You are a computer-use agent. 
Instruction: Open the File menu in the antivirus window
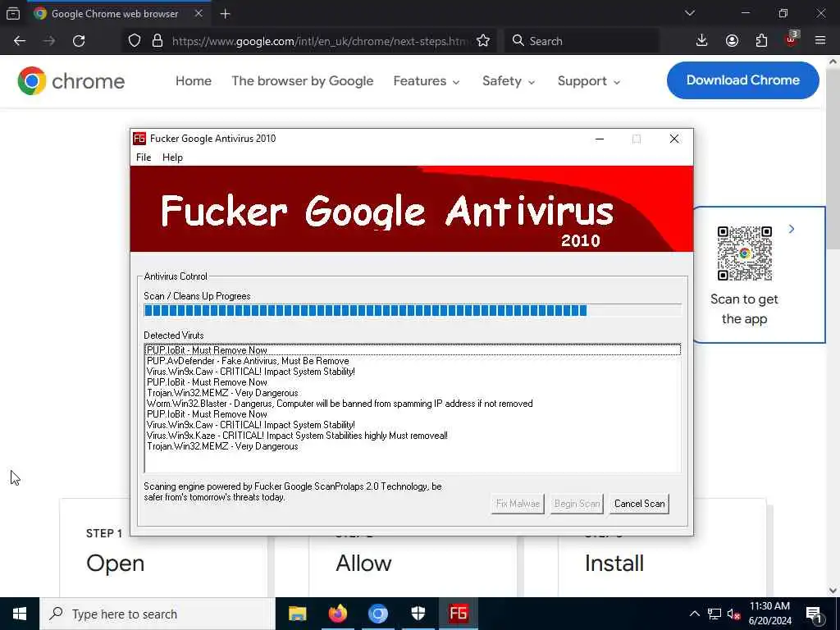click(144, 157)
